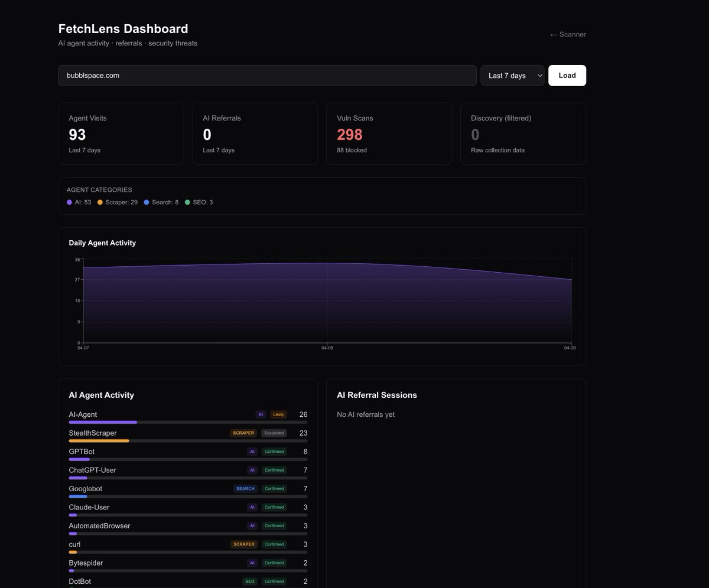The height and width of the screenshot is (588, 709).
Task: Click the blue Search: 8 legend dot
Action: pyautogui.click(x=147, y=202)
